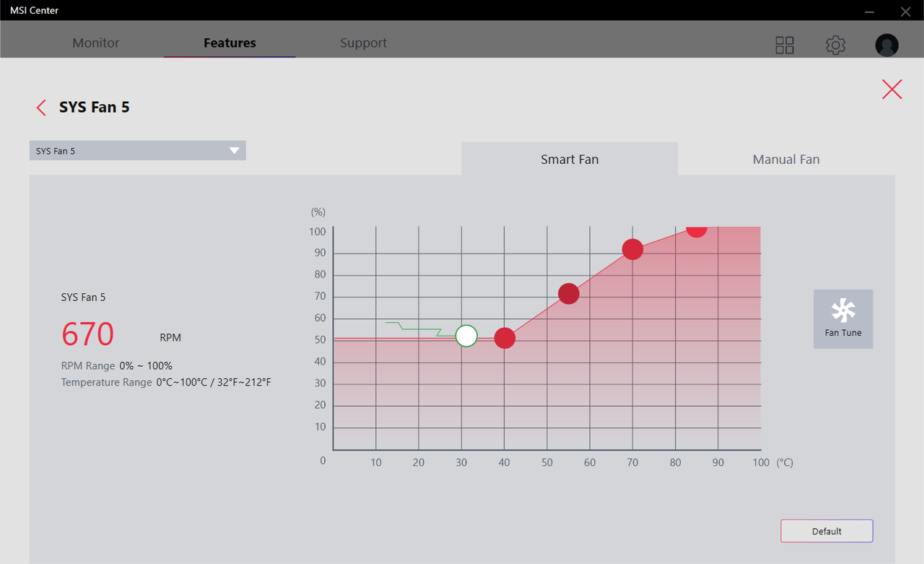Select the Features tab
The height and width of the screenshot is (564, 924).
230,43
